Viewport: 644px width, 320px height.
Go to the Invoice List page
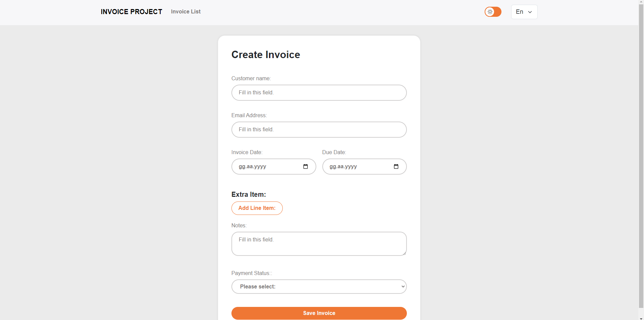186,11
